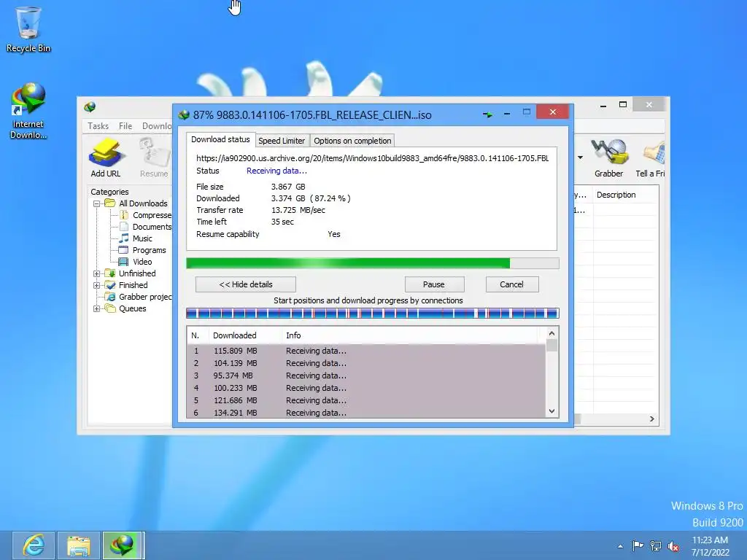Screen dimensions: 747x560
Task: Click the Grabber toolbar icon
Action: tap(608, 158)
